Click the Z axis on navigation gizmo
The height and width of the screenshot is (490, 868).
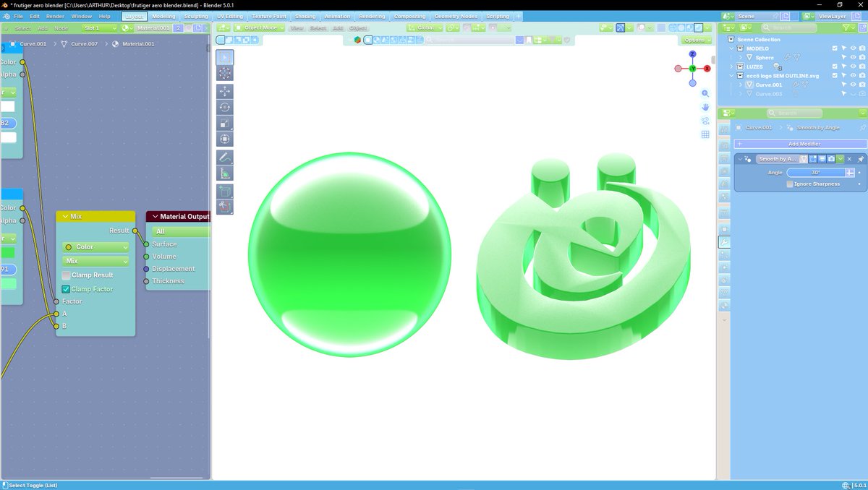(692, 54)
